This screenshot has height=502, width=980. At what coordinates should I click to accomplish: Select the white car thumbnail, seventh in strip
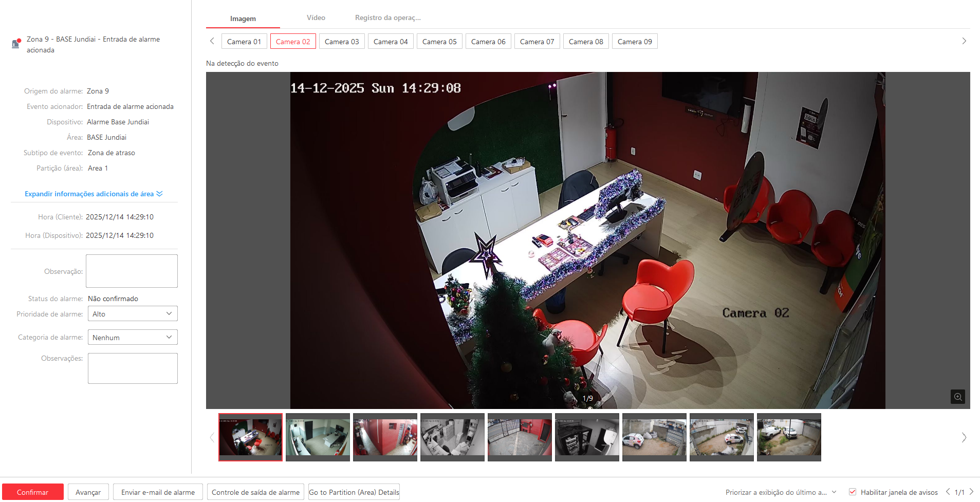tap(654, 437)
